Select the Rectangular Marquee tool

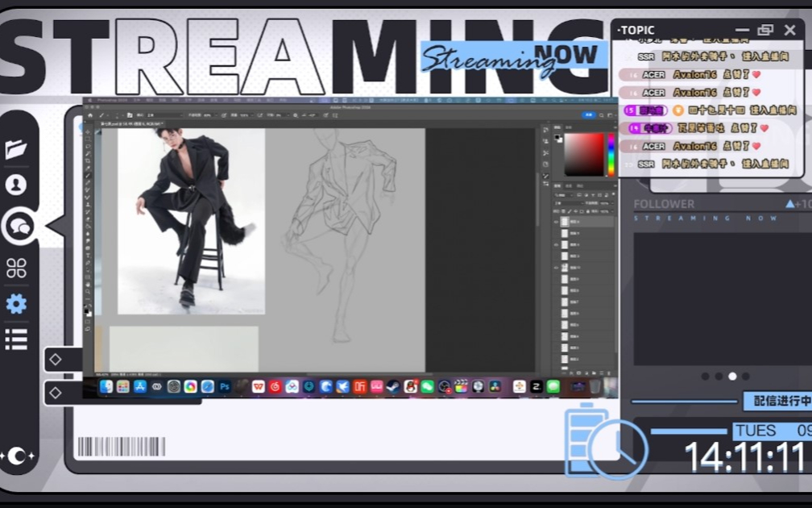[88, 139]
